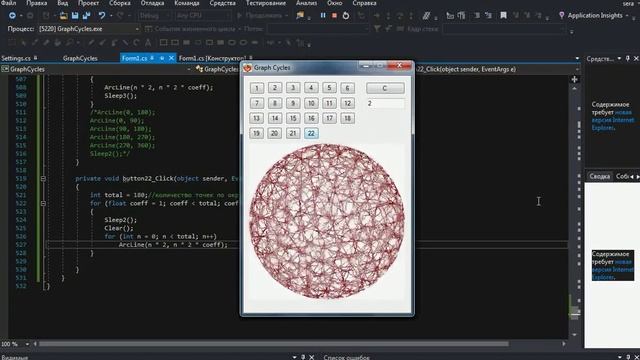This screenshot has height=360, width=640.
Task: Save the current file with disk icon
Action: pyautogui.click(x=75, y=16)
